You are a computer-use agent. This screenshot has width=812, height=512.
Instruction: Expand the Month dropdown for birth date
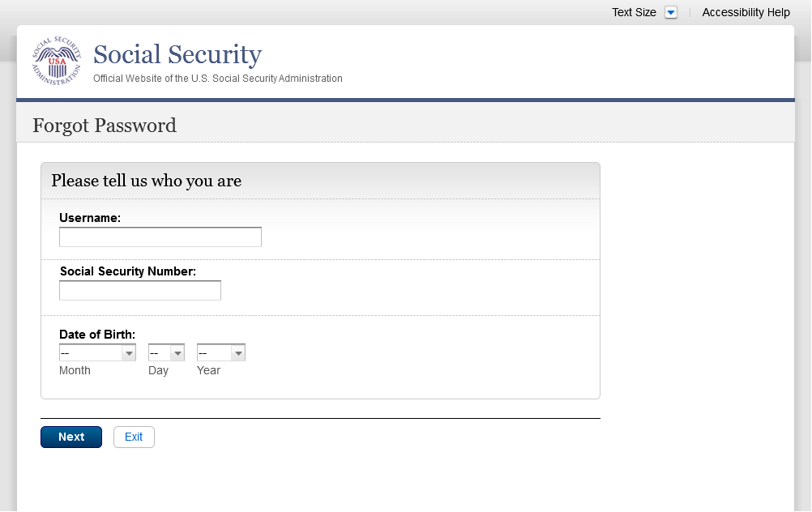pos(97,352)
